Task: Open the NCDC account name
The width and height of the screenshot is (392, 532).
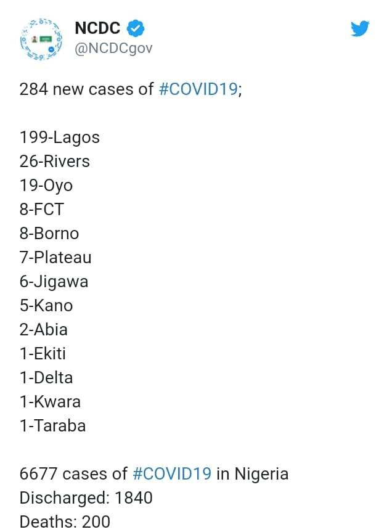Action: pyautogui.click(x=97, y=28)
